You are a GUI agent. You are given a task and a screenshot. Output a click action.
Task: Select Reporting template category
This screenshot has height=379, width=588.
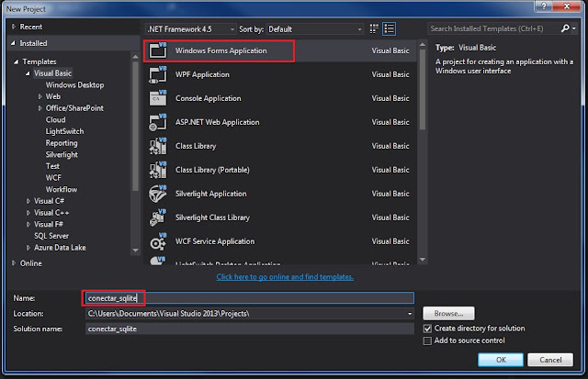click(x=62, y=143)
